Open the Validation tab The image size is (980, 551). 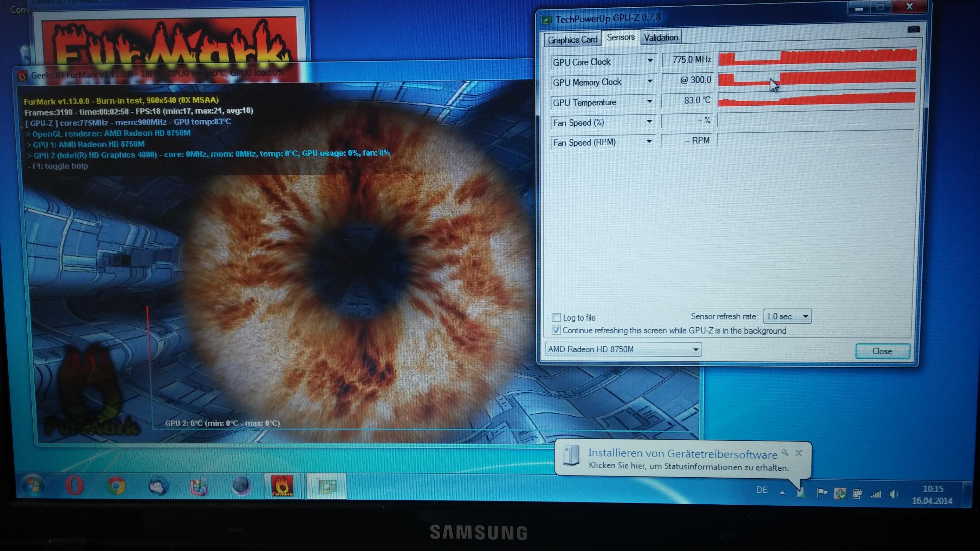tap(661, 38)
